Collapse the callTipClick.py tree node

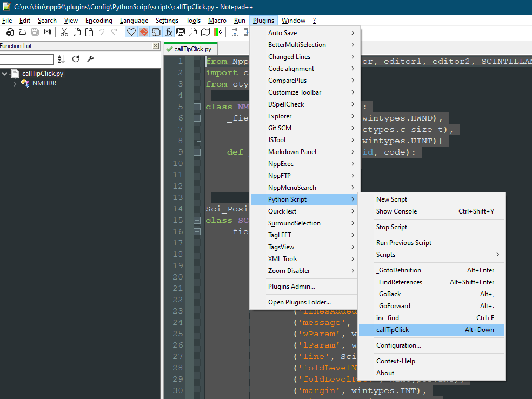(5, 74)
